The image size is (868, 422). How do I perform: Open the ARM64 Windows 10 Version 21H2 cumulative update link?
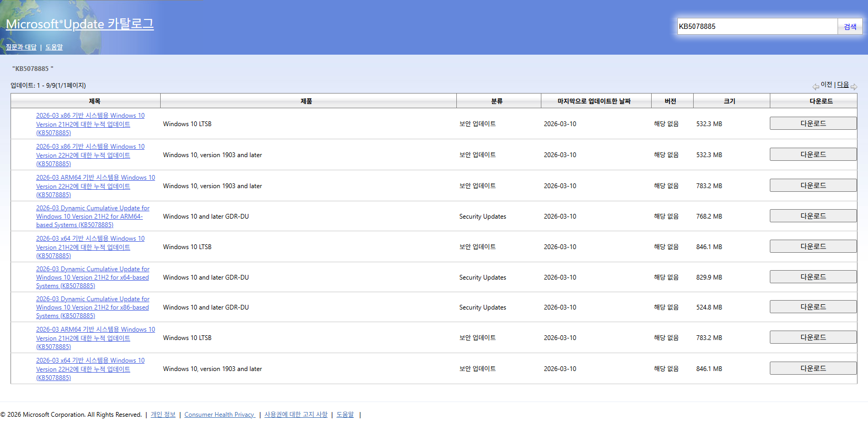point(96,338)
